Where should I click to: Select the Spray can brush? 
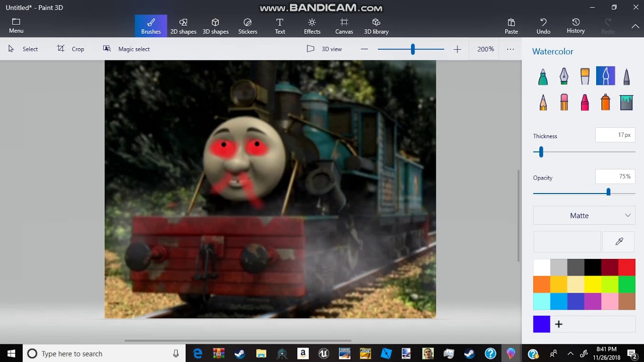pyautogui.click(x=606, y=102)
